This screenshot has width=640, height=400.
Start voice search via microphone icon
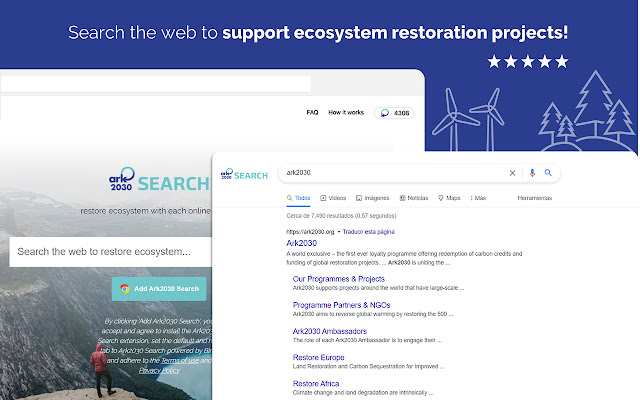(x=532, y=173)
